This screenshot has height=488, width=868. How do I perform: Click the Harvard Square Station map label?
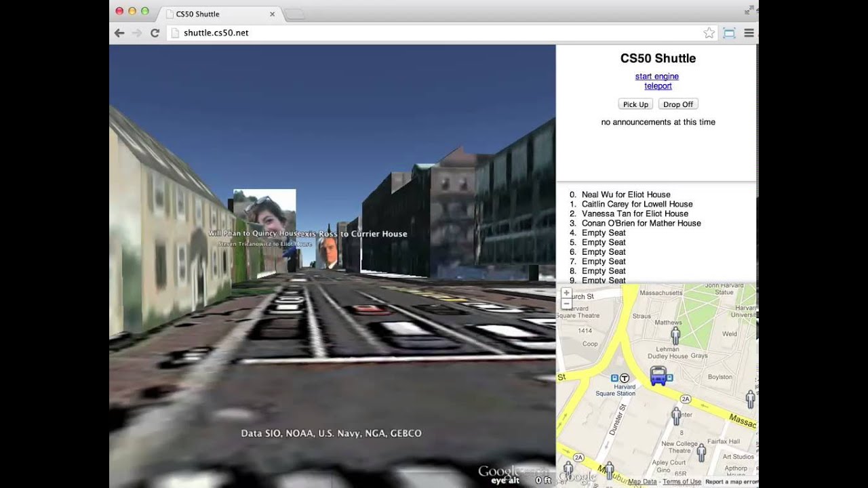click(x=616, y=390)
